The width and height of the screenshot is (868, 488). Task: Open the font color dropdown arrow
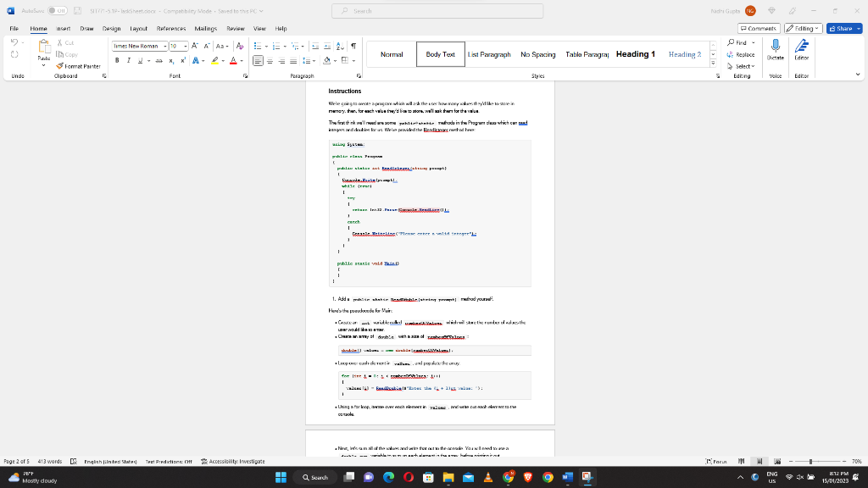coord(242,61)
